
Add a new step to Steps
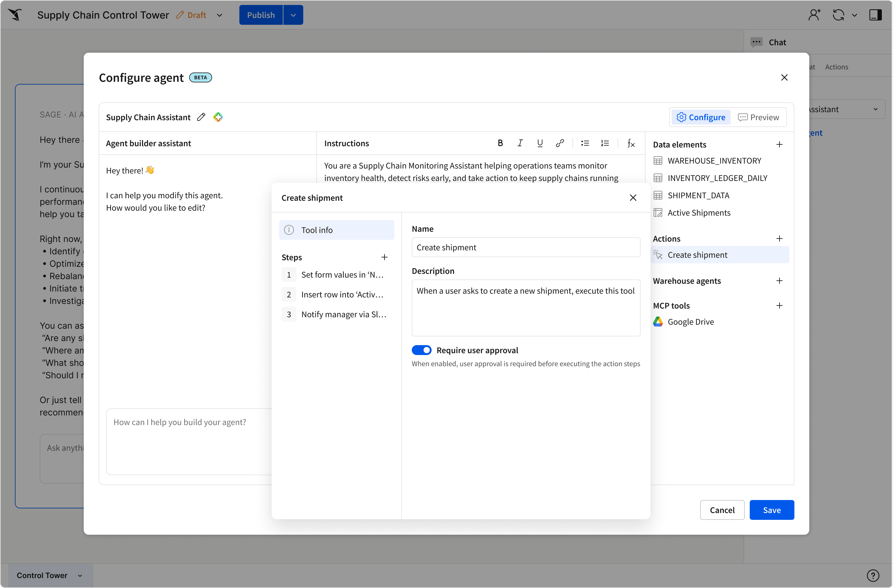[384, 257]
